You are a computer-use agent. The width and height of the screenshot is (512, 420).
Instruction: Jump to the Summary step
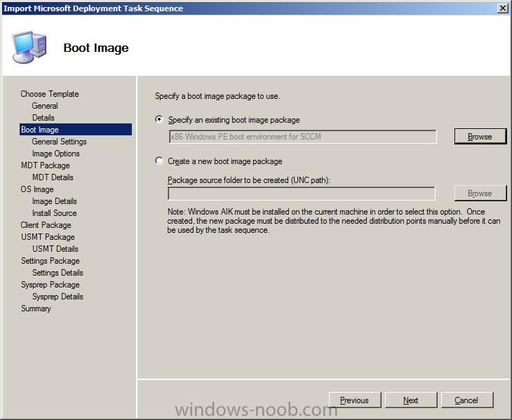pos(36,309)
